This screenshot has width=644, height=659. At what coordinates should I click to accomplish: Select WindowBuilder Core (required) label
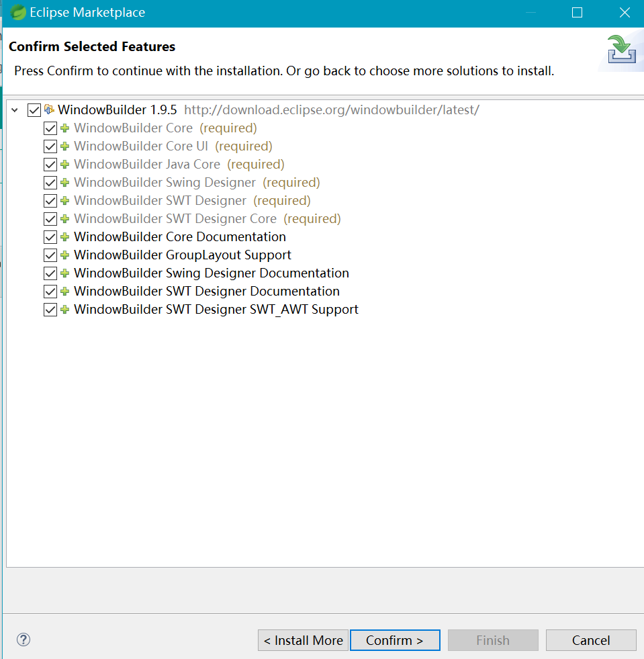point(165,128)
